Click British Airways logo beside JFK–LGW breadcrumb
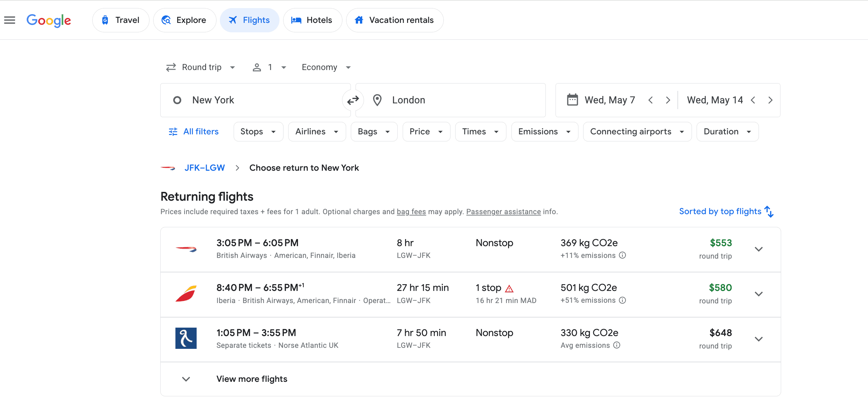The image size is (868, 398). [x=168, y=168]
